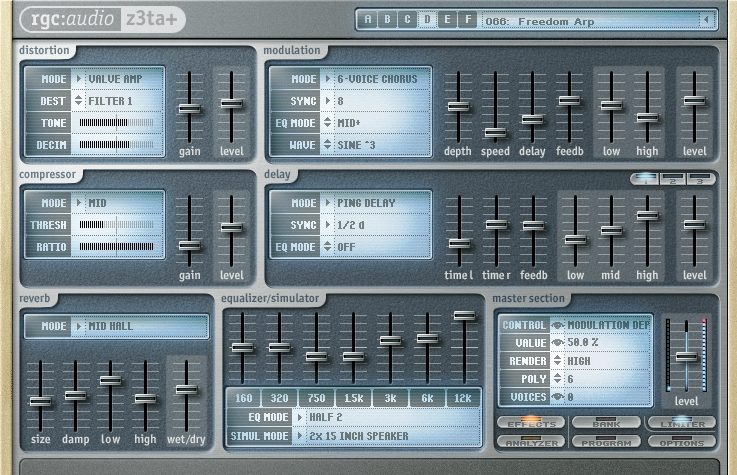This screenshot has height=475, width=737.
Task: Click the delay mid EQ fader
Action: click(612, 231)
